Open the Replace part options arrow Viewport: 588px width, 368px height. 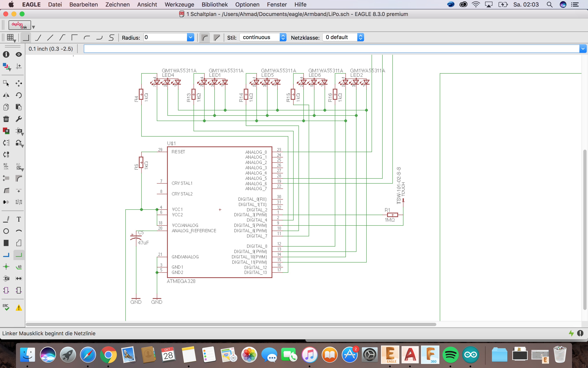(22, 146)
